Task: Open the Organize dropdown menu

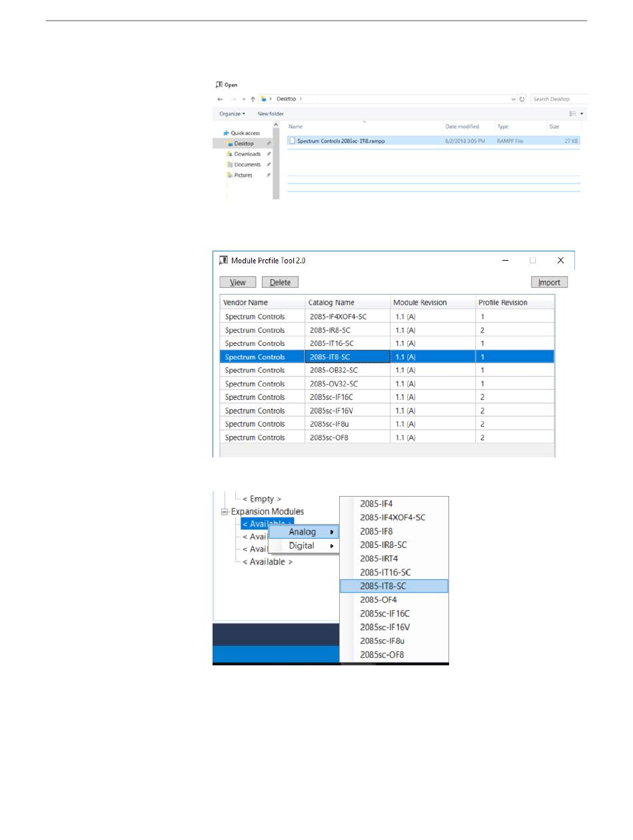Action: (232, 114)
